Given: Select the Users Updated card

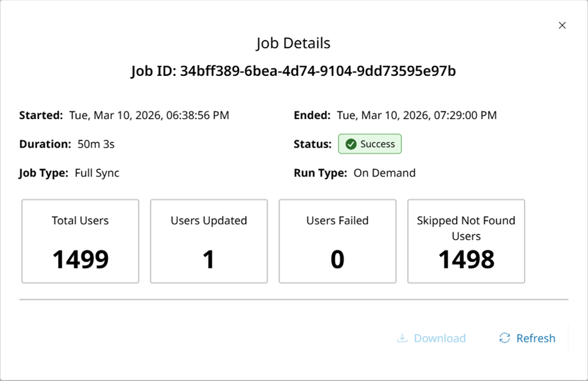Looking at the screenshot, I should point(209,241).
